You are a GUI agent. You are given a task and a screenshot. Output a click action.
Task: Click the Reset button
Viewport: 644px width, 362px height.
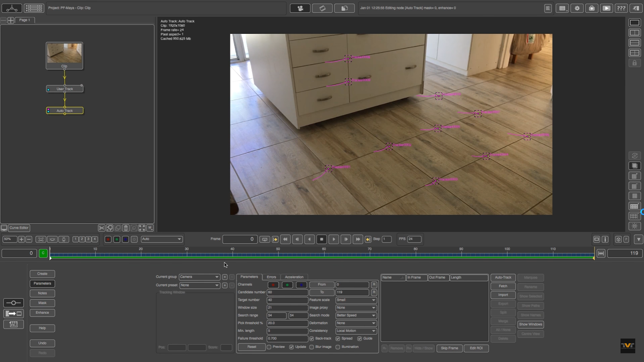pyautogui.click(x=252, y=347)
